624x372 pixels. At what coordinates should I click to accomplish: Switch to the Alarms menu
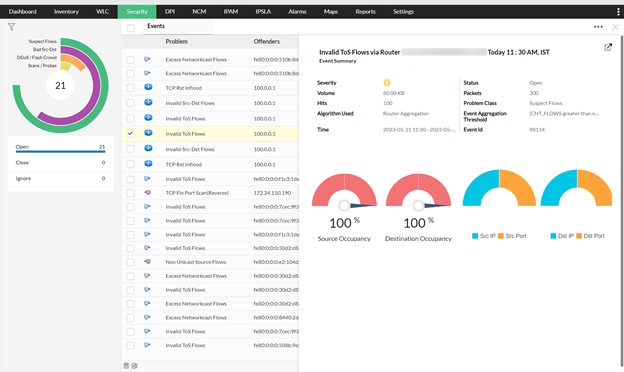click(297, 12)
